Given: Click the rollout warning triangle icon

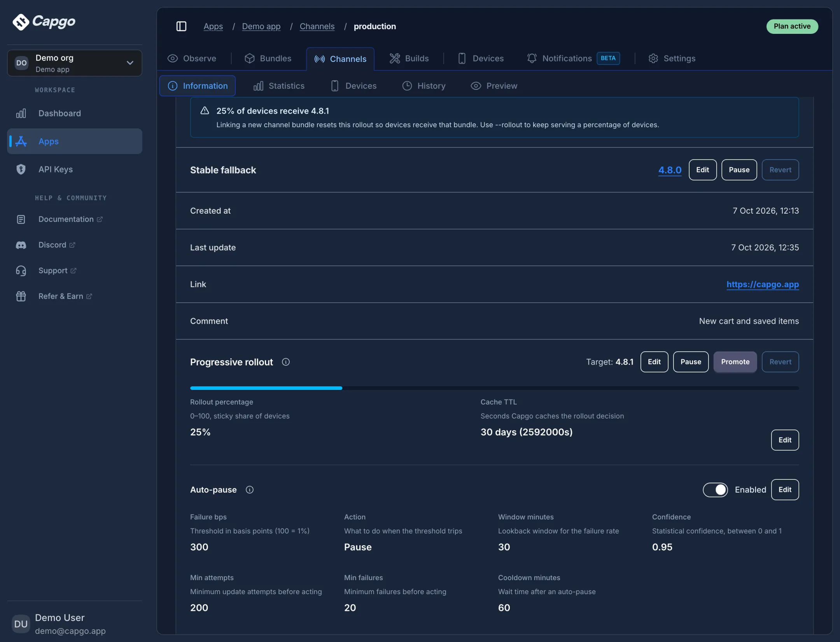Looking at the screenshot, I should coord(205,111).
